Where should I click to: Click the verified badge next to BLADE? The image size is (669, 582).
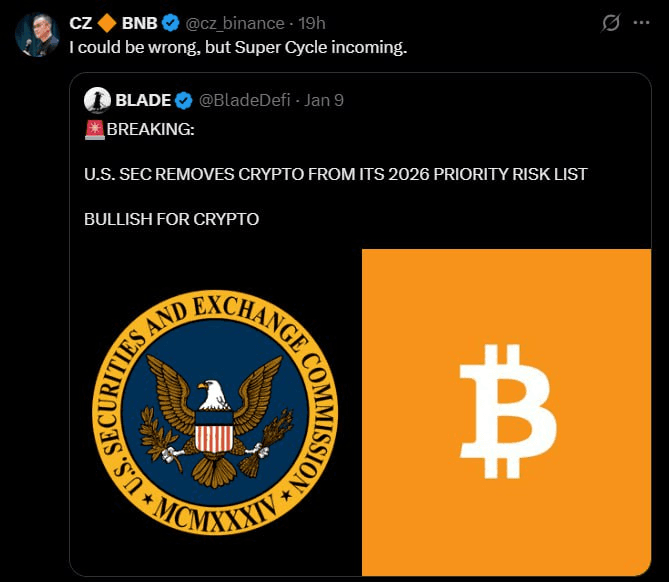point(184,100)
